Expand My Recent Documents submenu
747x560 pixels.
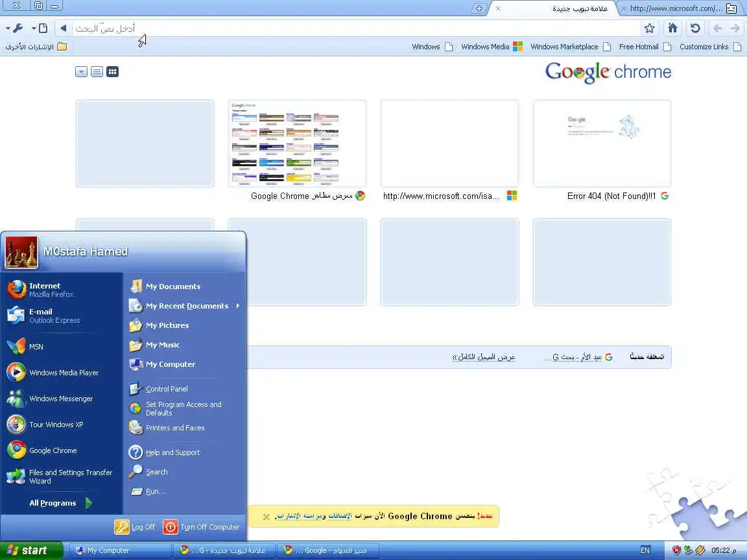pos(184,306)
